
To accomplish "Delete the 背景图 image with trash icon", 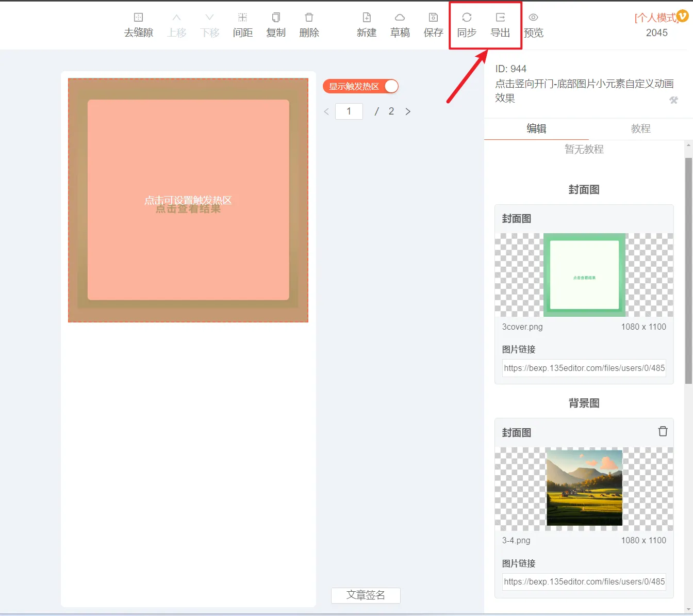I will 663,431.
